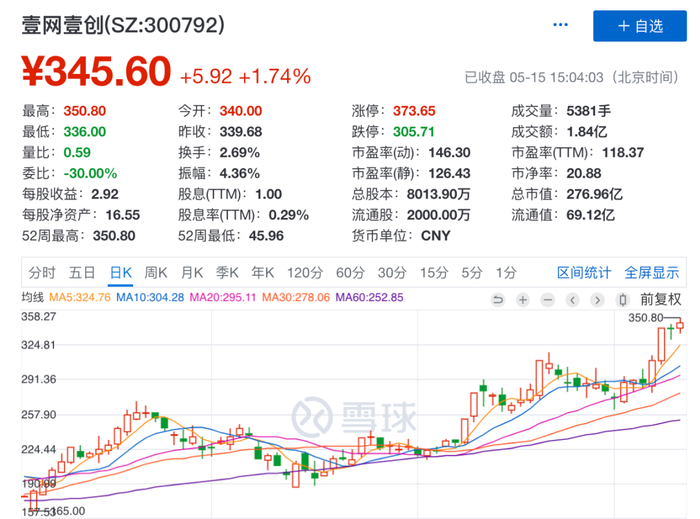Zoom out chart with minus icon
Image resolution: width=700 pixels, height=519 pixels.
548,300
